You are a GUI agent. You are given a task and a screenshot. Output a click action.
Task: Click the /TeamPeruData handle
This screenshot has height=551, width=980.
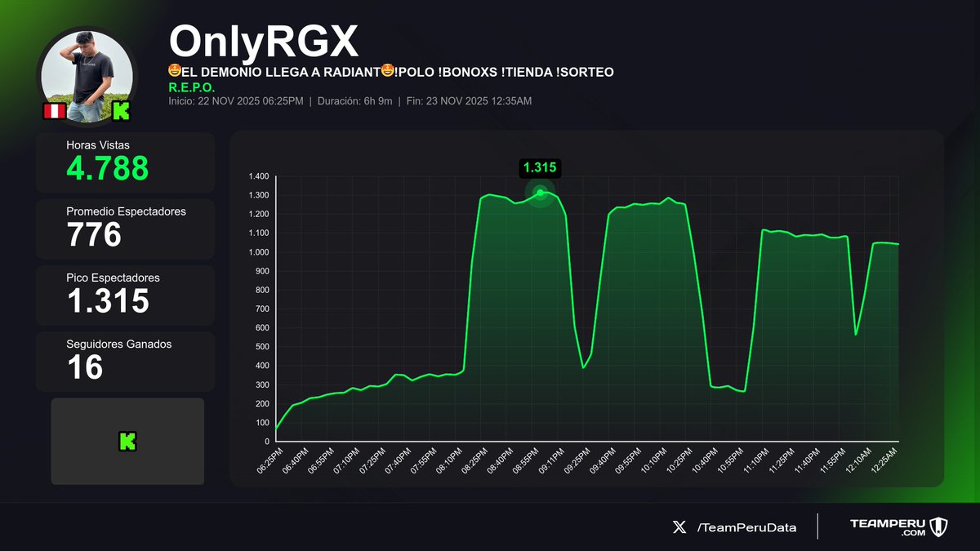pyautogui.click(x=746, y=527)
